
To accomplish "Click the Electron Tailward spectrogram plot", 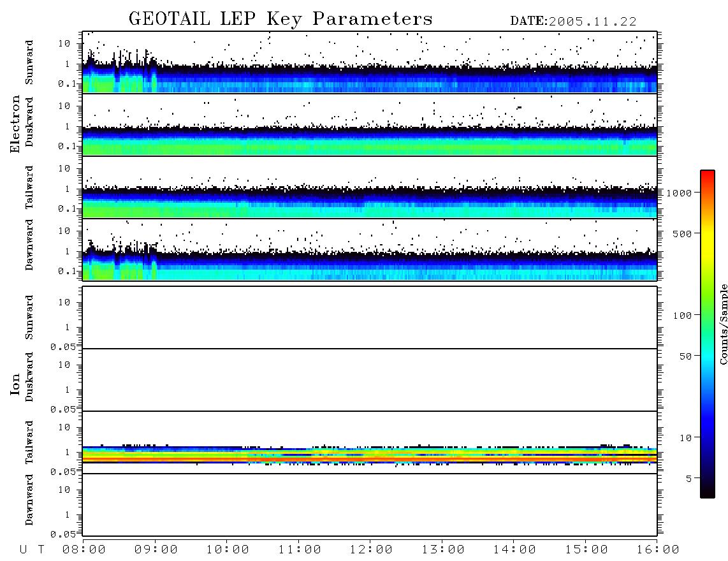I will [370, 187].
